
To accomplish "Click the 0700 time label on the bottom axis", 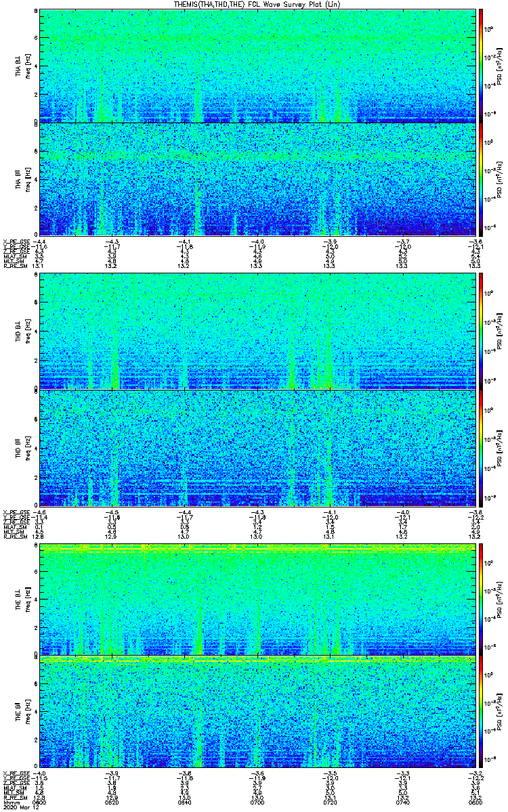I will [x=257, y=803].
